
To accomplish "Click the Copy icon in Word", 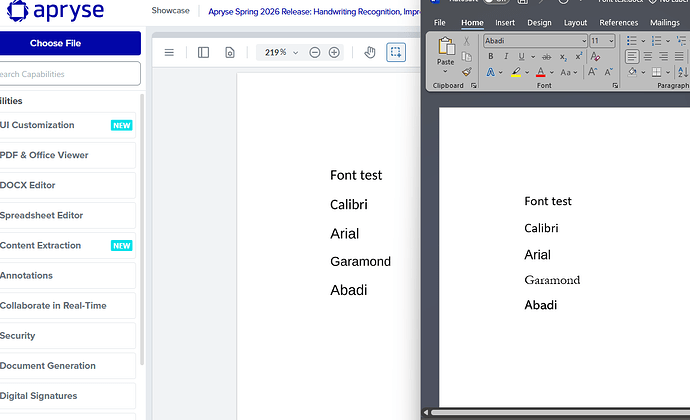I will (x=466, y=57).
